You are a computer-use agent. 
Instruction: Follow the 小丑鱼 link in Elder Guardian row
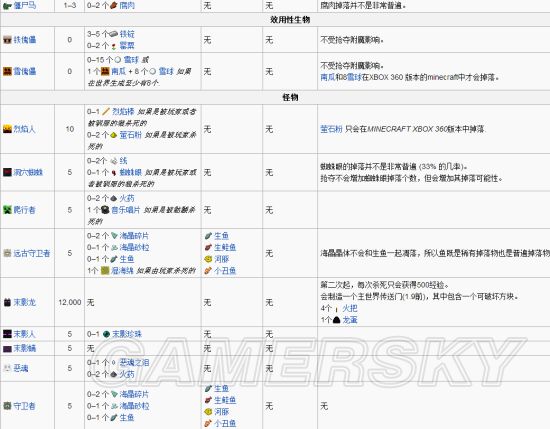[x=225, y=270]
